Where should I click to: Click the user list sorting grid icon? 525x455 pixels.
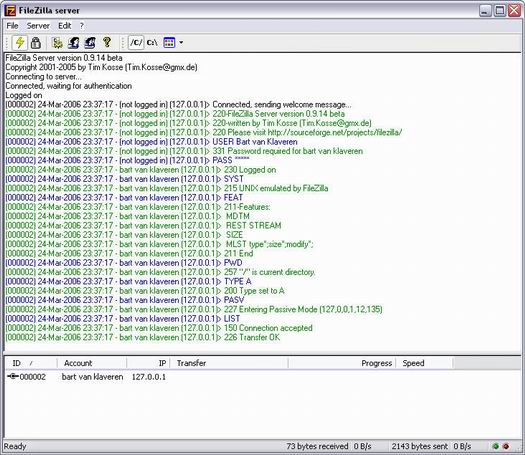pos(169,43)
